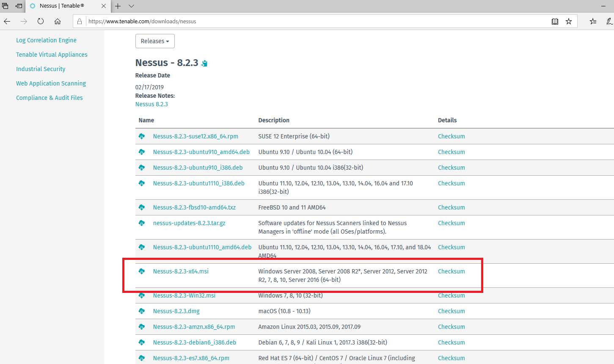Open the favorites hub list
Viewport: 614px width, 364px height.
click(x=593, y=21)
